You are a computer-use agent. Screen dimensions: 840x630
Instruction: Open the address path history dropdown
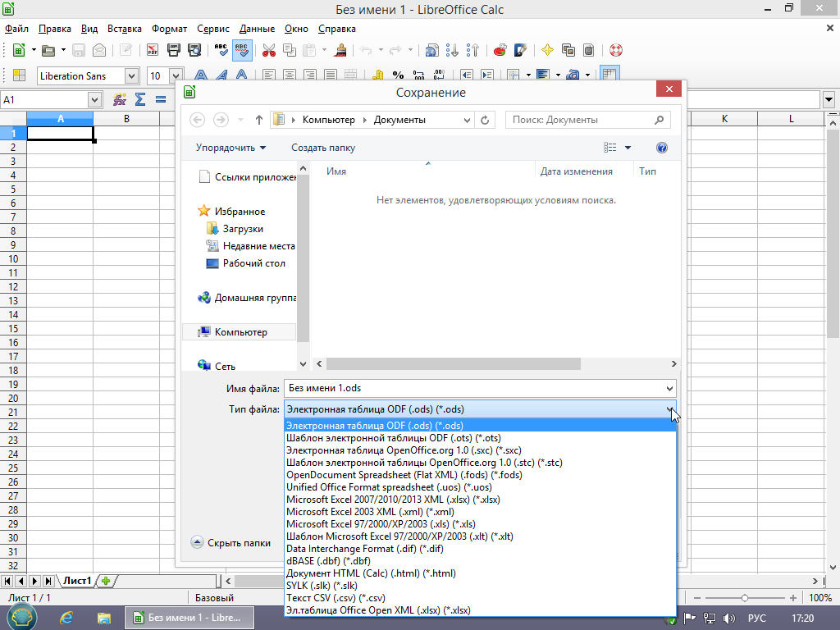[467, 120]
